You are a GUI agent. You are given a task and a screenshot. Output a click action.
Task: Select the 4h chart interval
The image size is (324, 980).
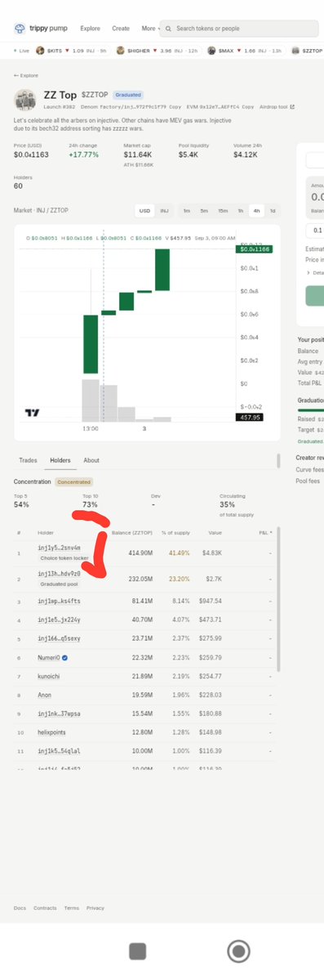click(256, 211)
